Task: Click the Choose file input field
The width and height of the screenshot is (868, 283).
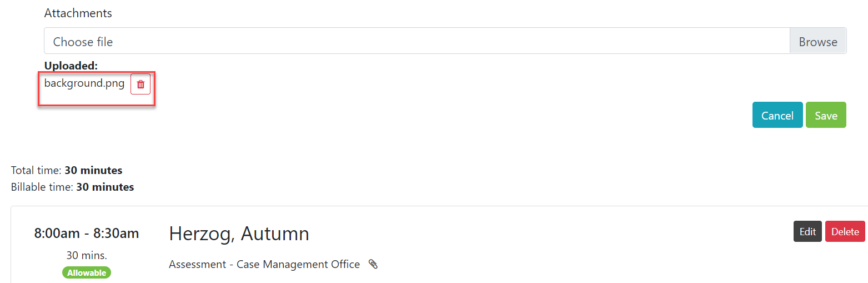Action: [417, 42]
